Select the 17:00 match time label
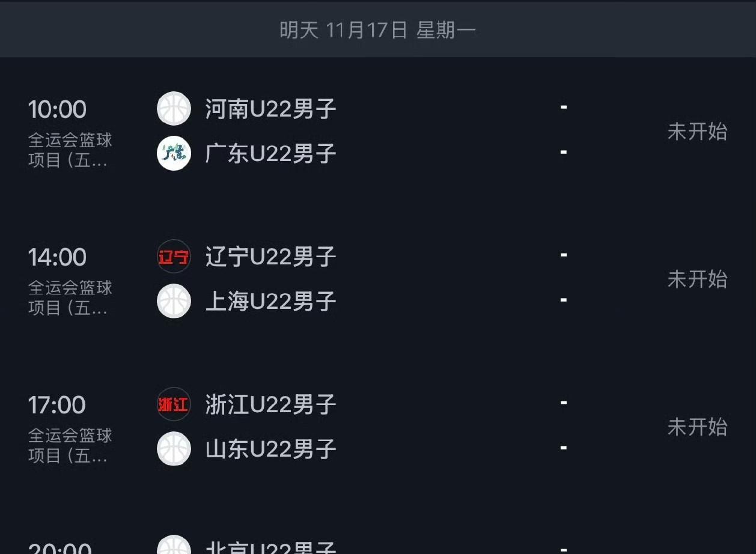Screen dimensions: 756x554 [x=57, y=406]
